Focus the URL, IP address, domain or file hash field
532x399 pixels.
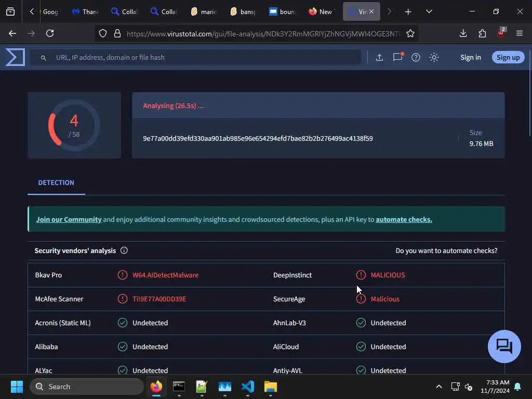coord(195,57)
